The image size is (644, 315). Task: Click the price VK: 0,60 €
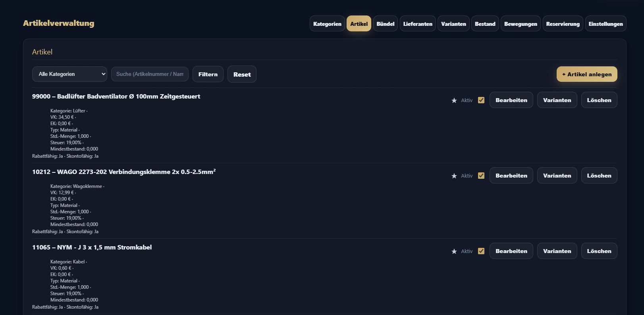[61, 268]
